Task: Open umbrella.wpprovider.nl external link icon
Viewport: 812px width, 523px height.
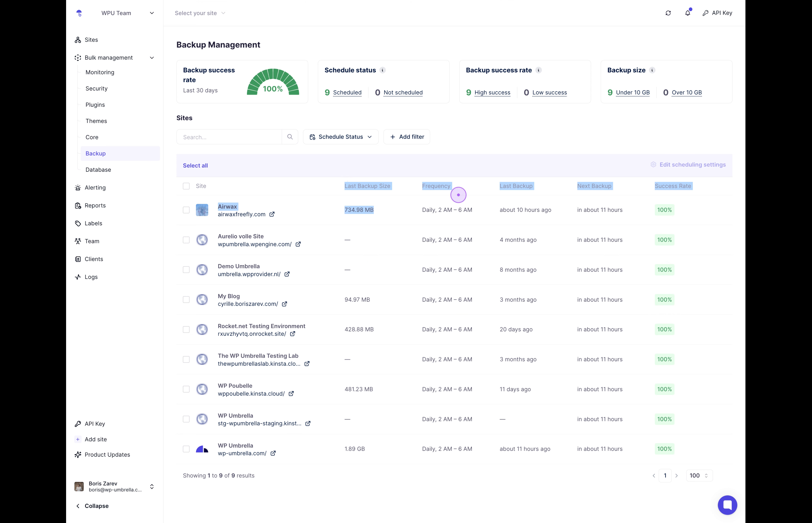Action: click(x=287, y=274)
